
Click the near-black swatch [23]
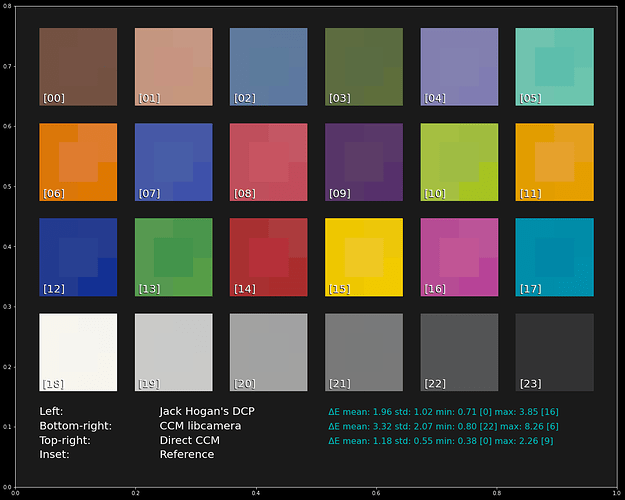554,352
